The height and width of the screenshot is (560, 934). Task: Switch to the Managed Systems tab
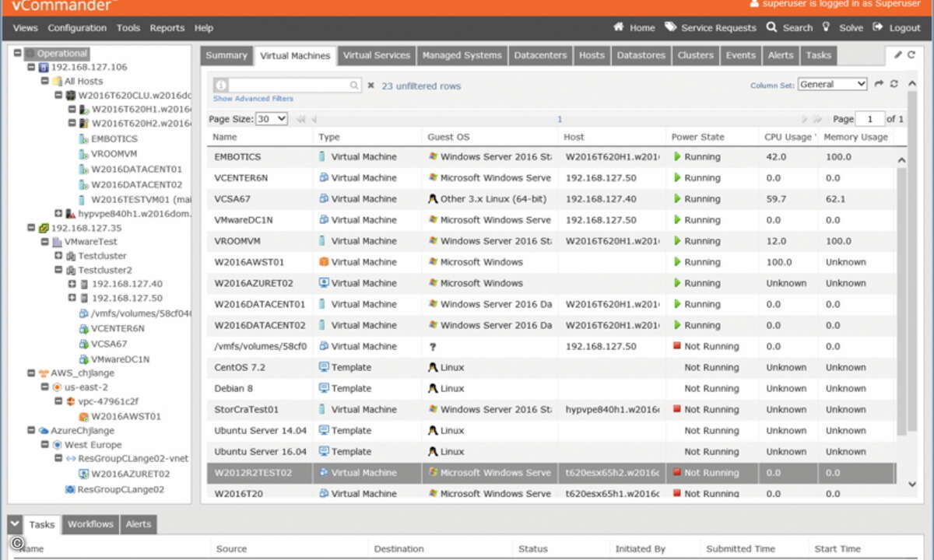point(462,55)
